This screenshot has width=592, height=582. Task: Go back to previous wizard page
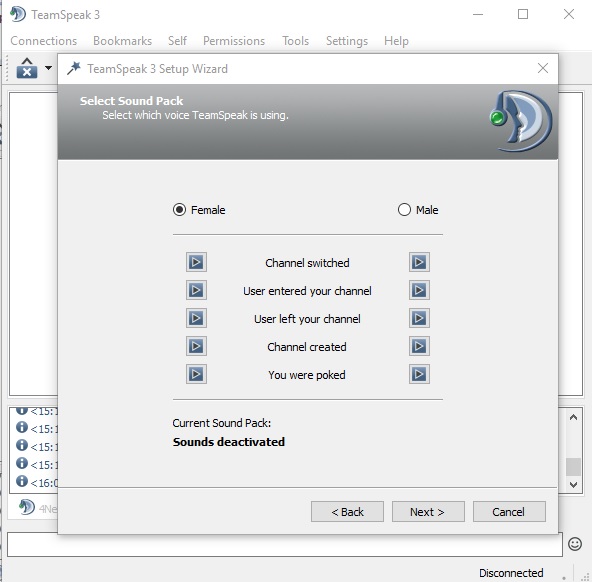click(347, 511)
